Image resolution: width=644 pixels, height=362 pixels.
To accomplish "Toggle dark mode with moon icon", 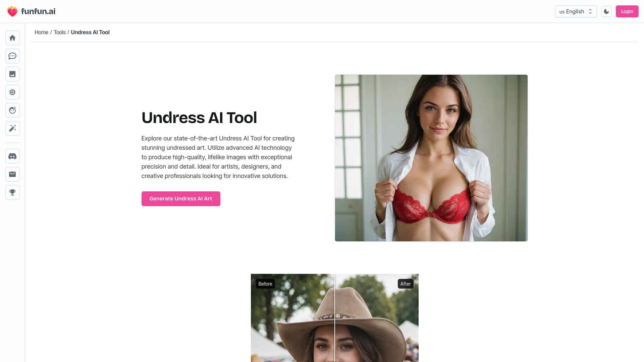I will [x=606, y=11].
